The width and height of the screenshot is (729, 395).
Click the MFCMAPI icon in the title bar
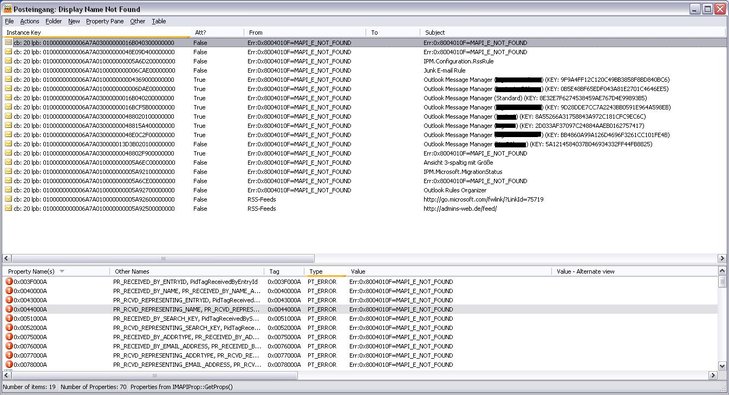click(x=8, y=9)
